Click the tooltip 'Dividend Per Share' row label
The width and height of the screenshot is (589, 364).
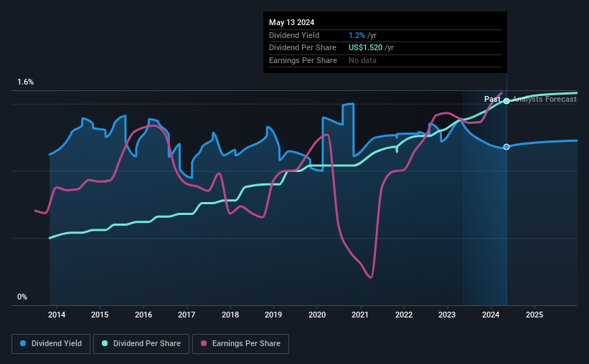click(303, 48)
